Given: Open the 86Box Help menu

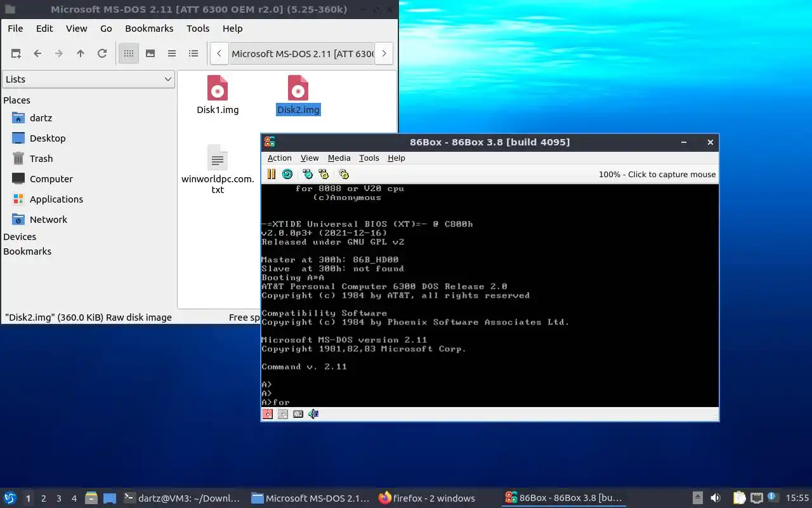Looking at the screenshot, I should [x=396, y=158].
